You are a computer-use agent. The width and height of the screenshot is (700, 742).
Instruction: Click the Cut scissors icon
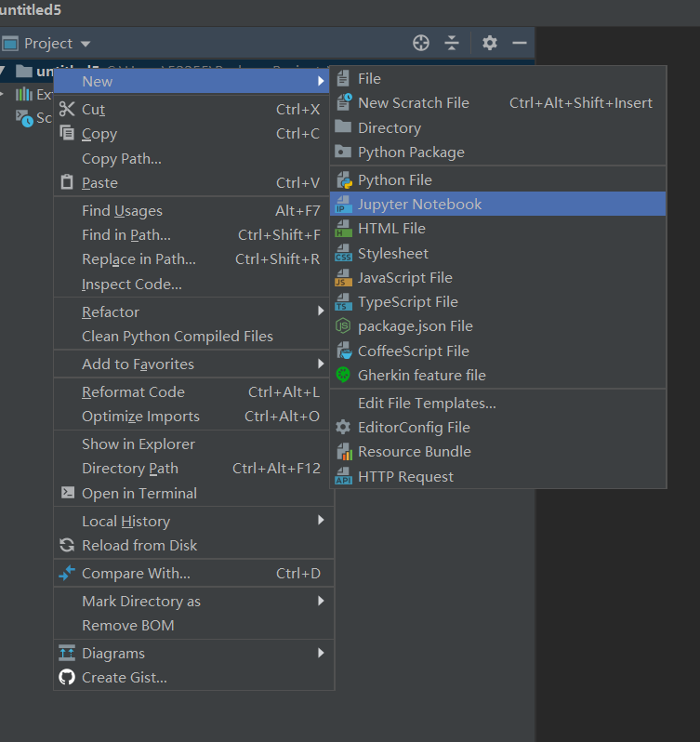pos(67,109)
